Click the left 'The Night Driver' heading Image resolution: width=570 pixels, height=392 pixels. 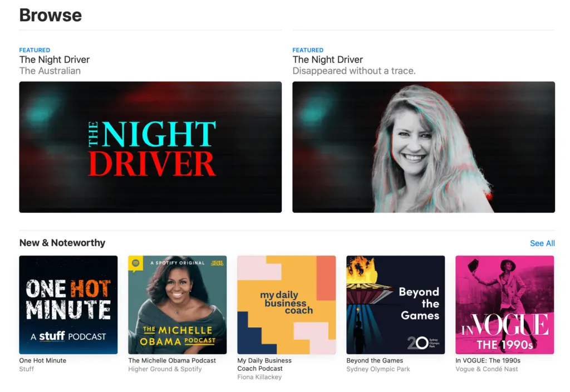click(54, 60)
